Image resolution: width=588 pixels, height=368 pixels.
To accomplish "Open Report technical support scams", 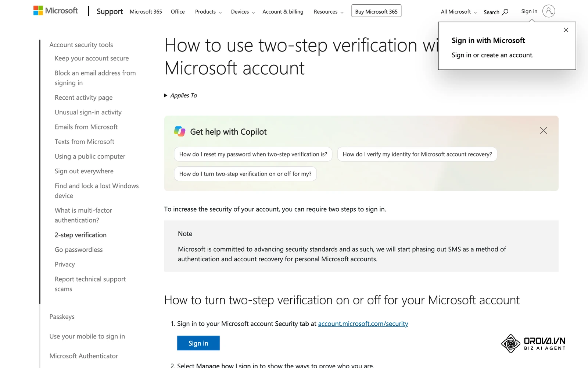I will 90,284.
